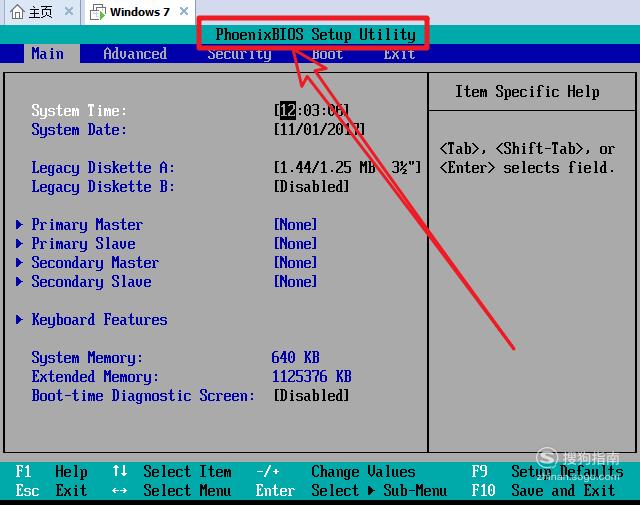The width and height of the screenshot is (640, 505).
Task: Switch to the 主页 tab
Action: 42,12
